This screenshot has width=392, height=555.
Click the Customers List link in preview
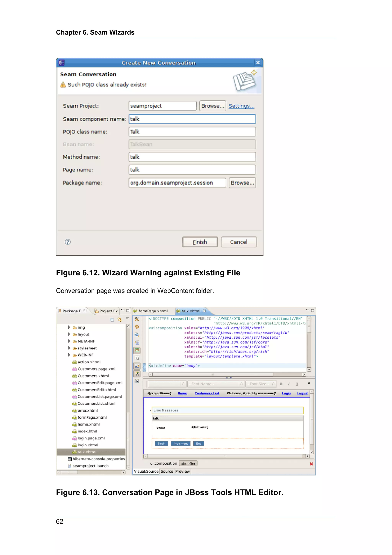coord(207,393)
